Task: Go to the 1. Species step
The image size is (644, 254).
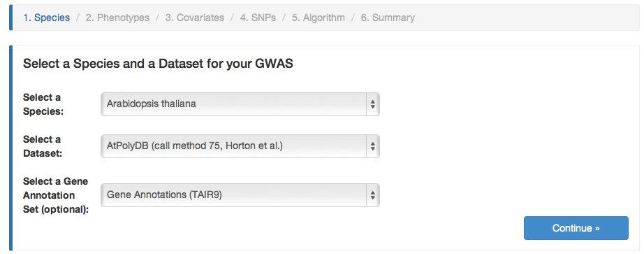Action: 46,17
